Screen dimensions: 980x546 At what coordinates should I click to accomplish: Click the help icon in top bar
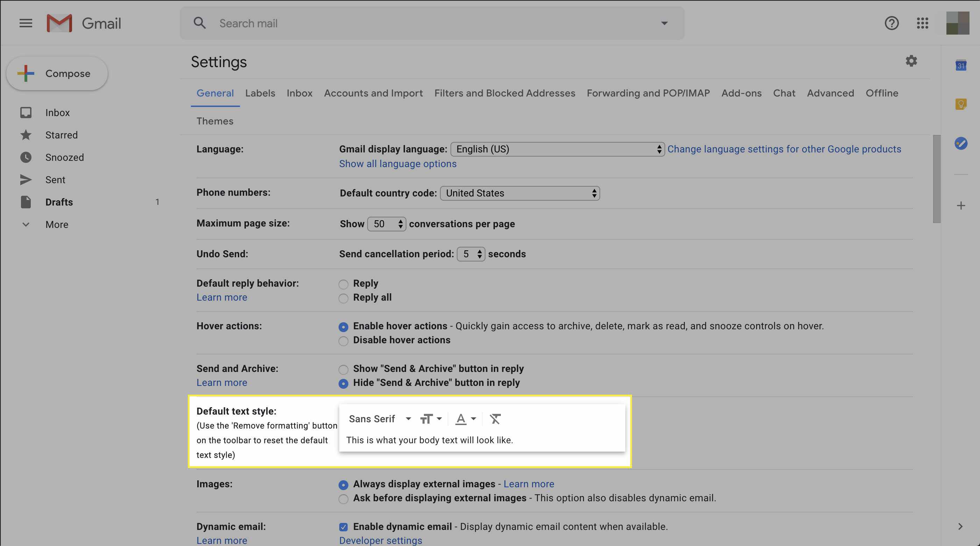[891, 23]
